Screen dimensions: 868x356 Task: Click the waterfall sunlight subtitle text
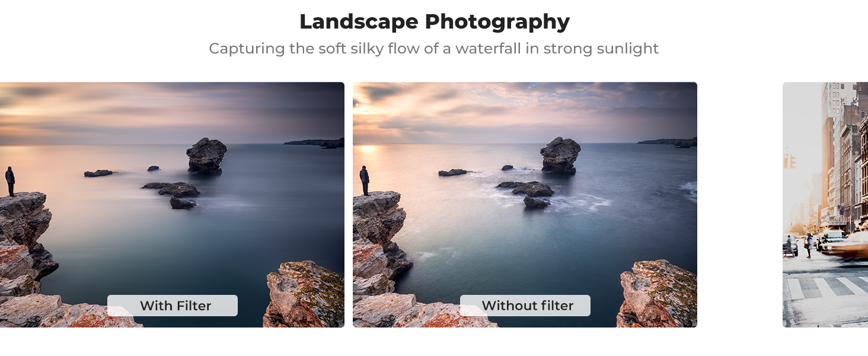click(x=434, y=48)
